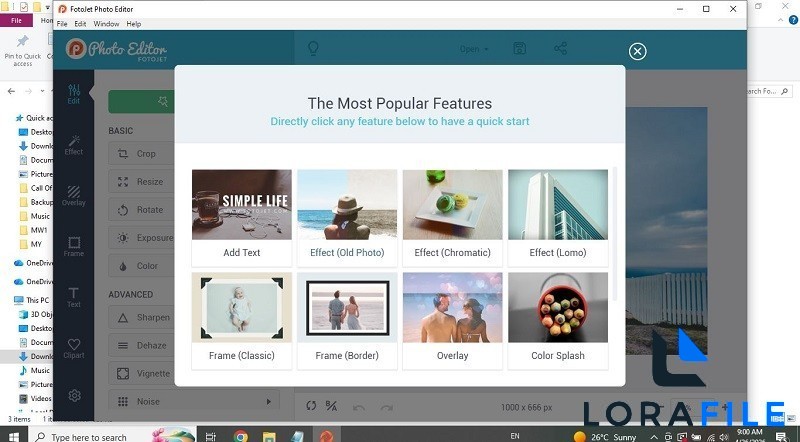The width and height of the screenshot is (800, 442).
Task: Choose the Effect (Lomo) feature
Action: tap(558, 218)
